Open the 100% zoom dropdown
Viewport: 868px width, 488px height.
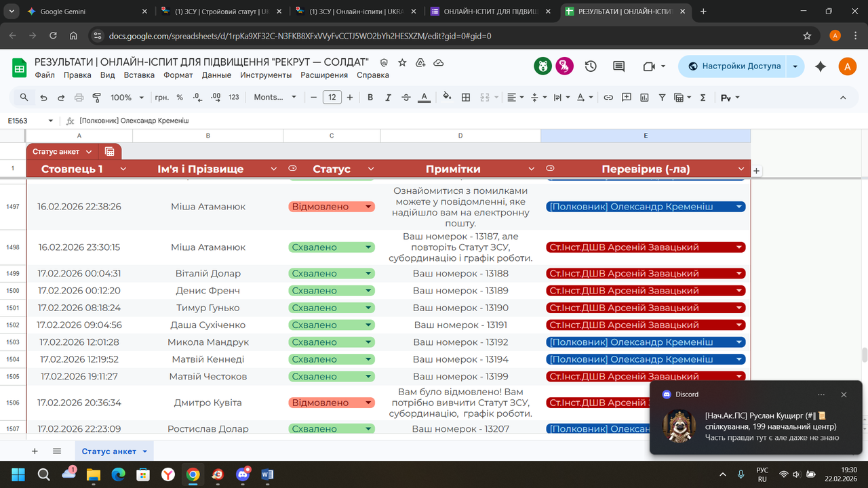tap(127, 98)
